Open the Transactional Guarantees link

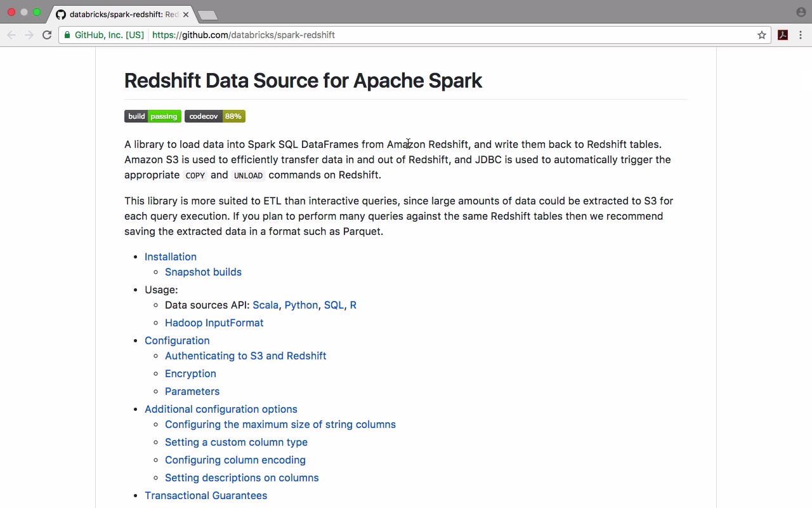click(x=206, y=495)
